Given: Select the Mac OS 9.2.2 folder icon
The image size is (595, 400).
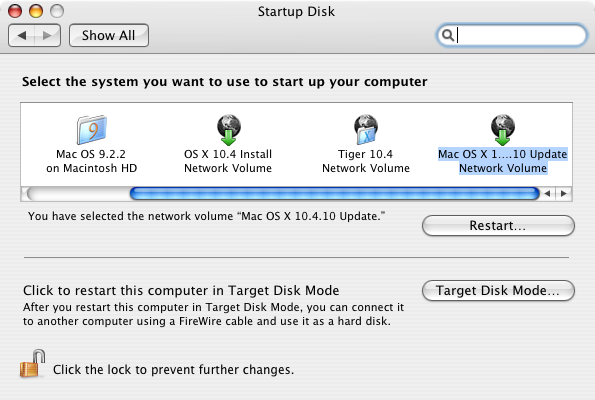Looking at the screenshot, I should click(x=91, y=129).
